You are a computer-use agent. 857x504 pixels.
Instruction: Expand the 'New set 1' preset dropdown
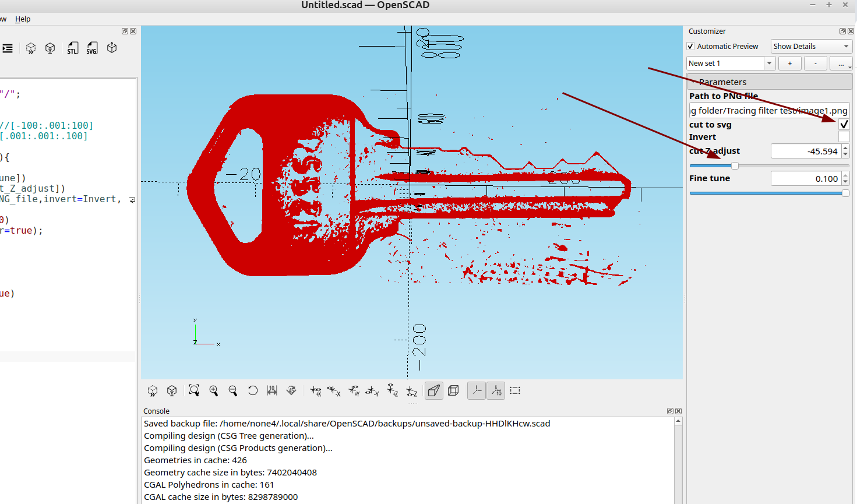click(769, 63)
